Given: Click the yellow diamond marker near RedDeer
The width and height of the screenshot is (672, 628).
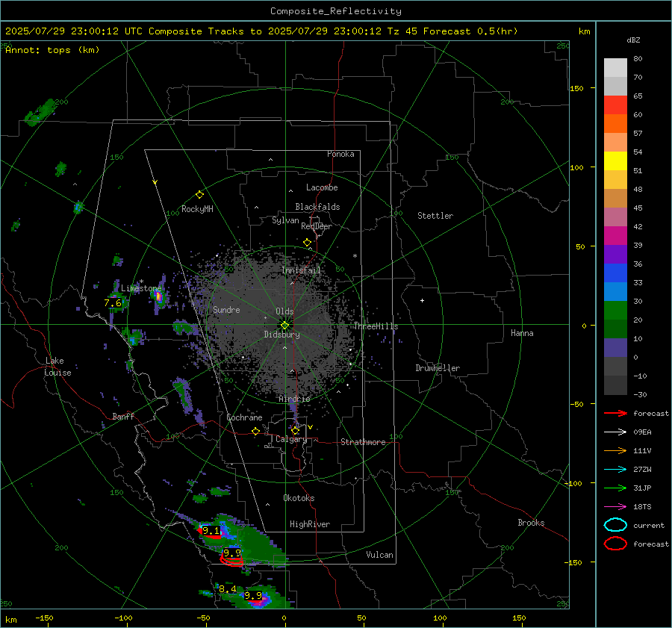Looking at the screenshot, I should tap(307, 243).
